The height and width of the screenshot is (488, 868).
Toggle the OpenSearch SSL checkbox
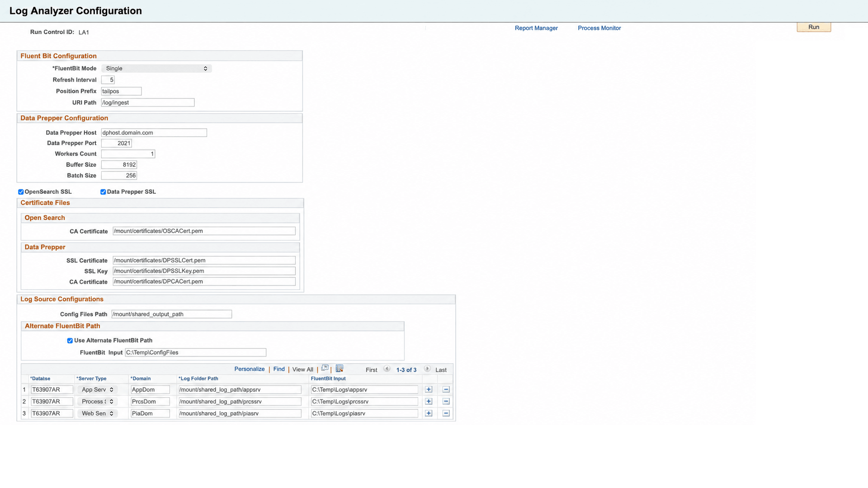(x=21, y=192)
